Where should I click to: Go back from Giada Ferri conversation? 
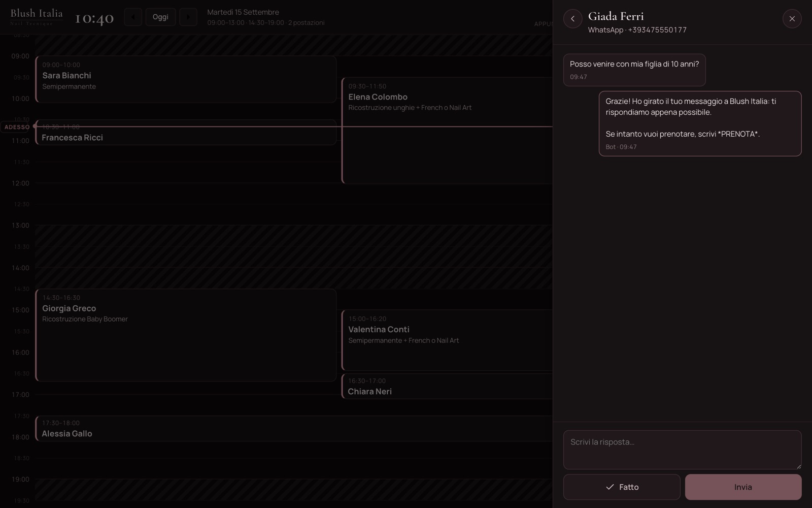coord(572,19)
